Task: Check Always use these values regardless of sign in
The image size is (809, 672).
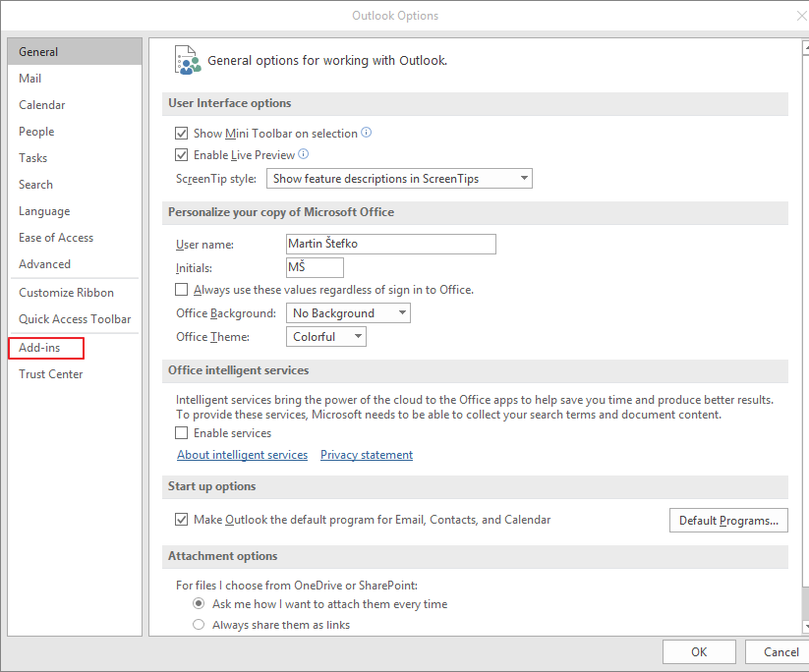Action: tap(181, 289)
